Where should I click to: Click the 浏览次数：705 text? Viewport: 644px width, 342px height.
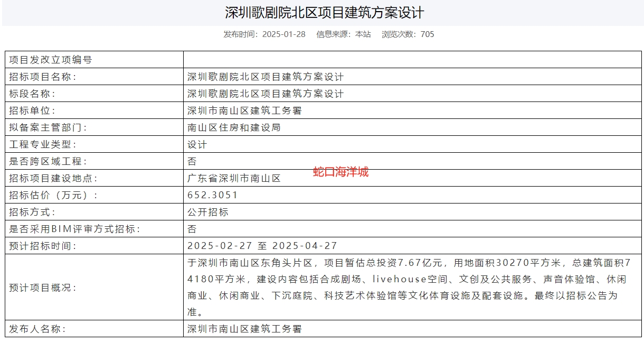[x=408, y=34]
